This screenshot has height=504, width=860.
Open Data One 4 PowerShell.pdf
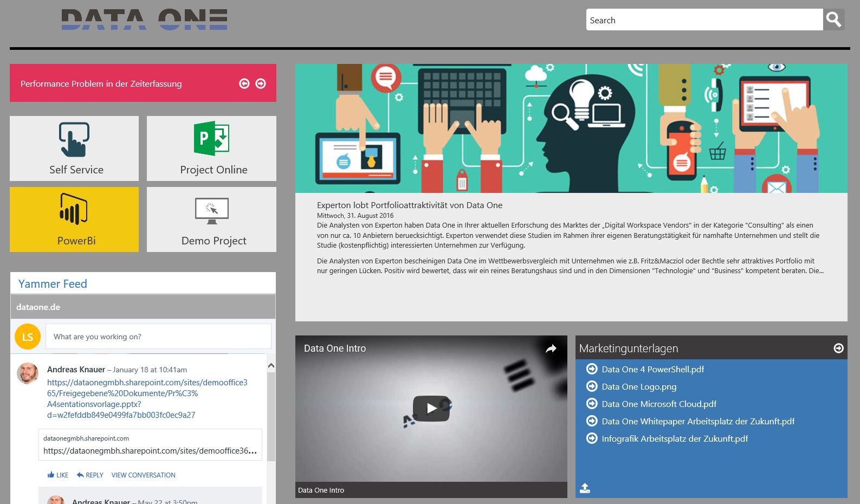click(652, 370)
